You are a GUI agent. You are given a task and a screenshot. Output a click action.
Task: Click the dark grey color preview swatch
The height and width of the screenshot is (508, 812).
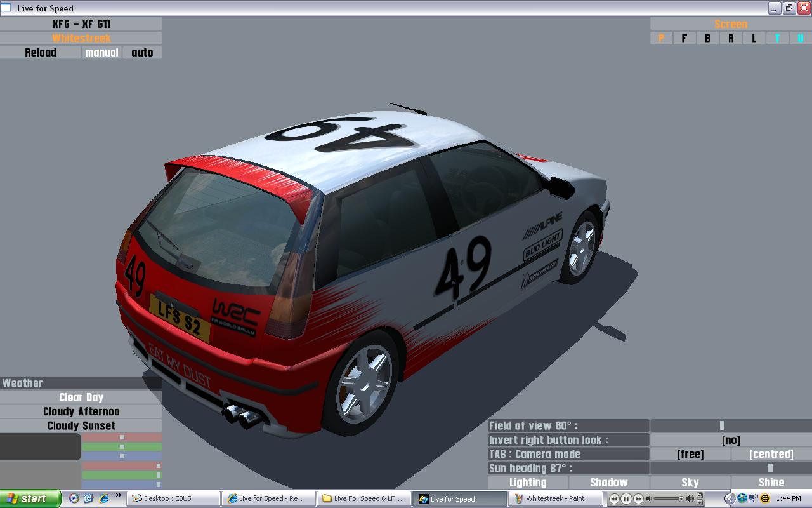(x=40, y=447)
